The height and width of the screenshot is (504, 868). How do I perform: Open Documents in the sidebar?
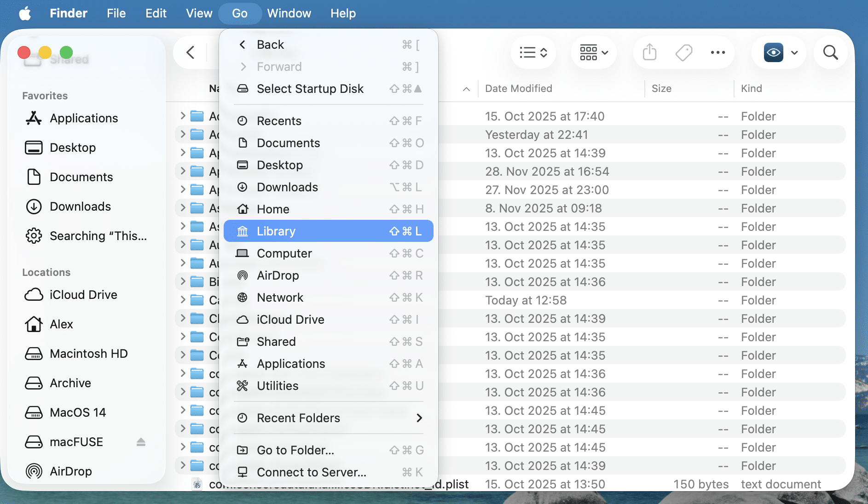pos(87,177)
